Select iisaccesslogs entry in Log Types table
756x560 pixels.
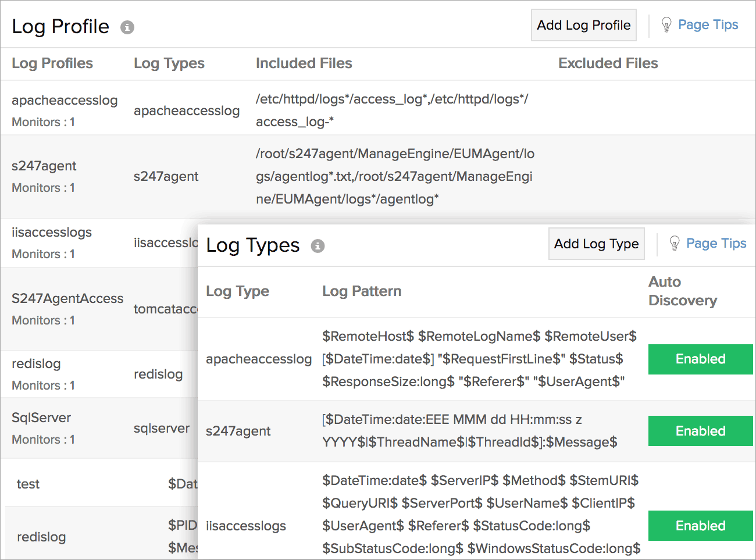(246, 526)
